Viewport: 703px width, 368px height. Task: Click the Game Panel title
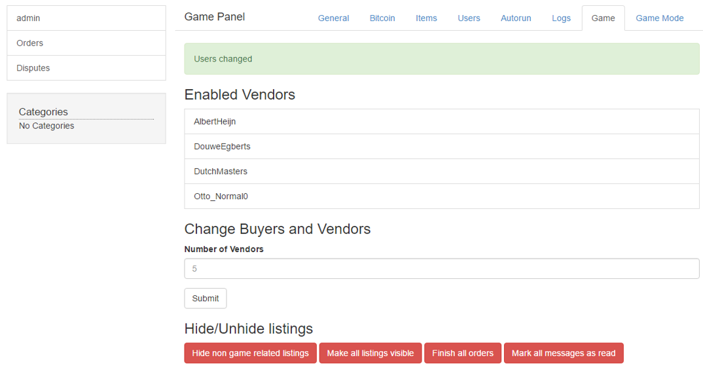coord(214,17)
